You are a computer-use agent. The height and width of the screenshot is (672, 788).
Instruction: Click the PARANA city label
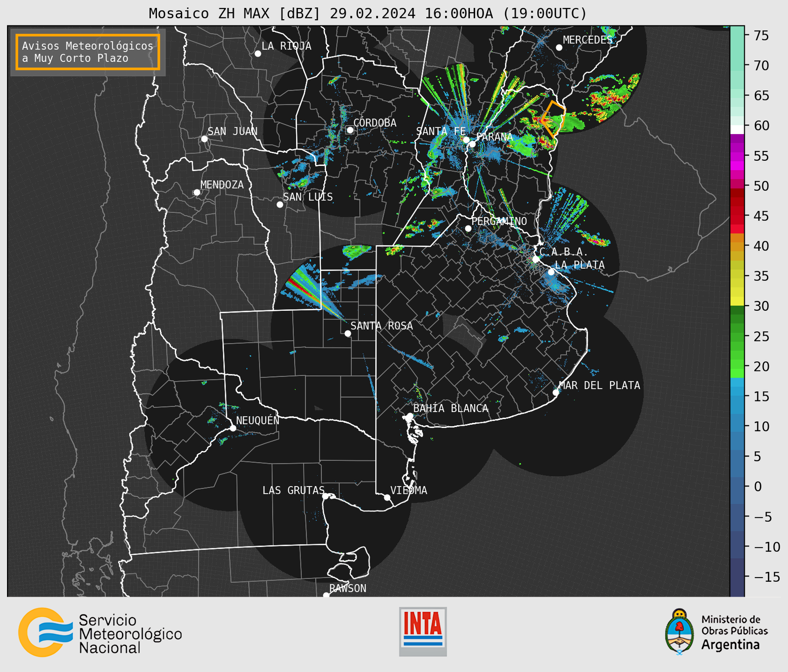coord(495,137)
